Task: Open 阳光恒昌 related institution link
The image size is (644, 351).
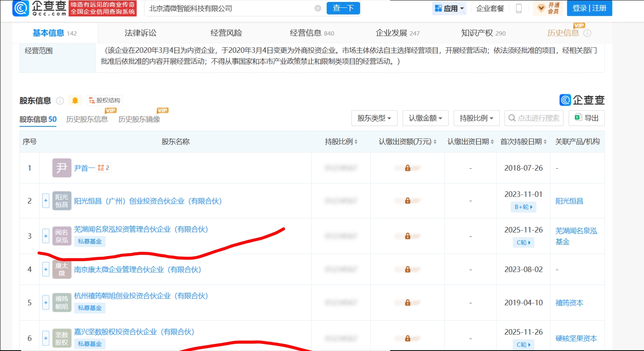Action: point(569,201)
